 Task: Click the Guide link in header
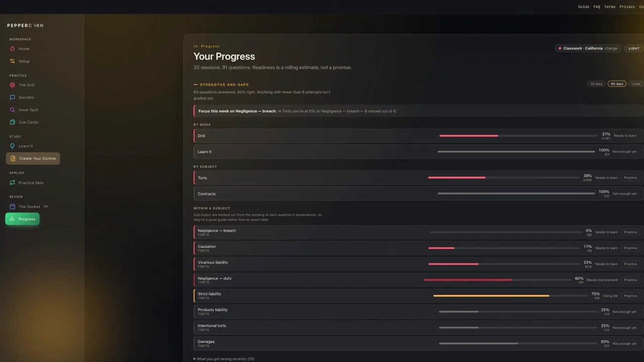coord(583,7)
